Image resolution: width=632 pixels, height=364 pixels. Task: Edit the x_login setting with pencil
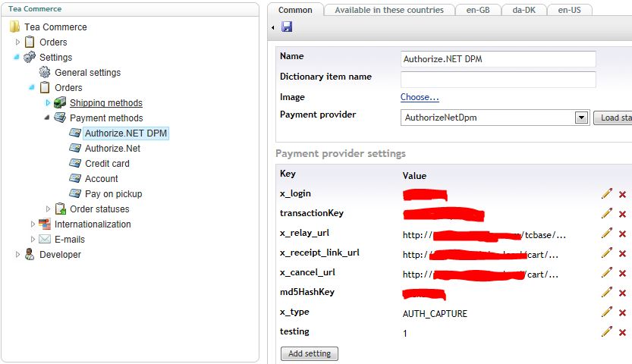pyautogui.click(x=607, y=193)
